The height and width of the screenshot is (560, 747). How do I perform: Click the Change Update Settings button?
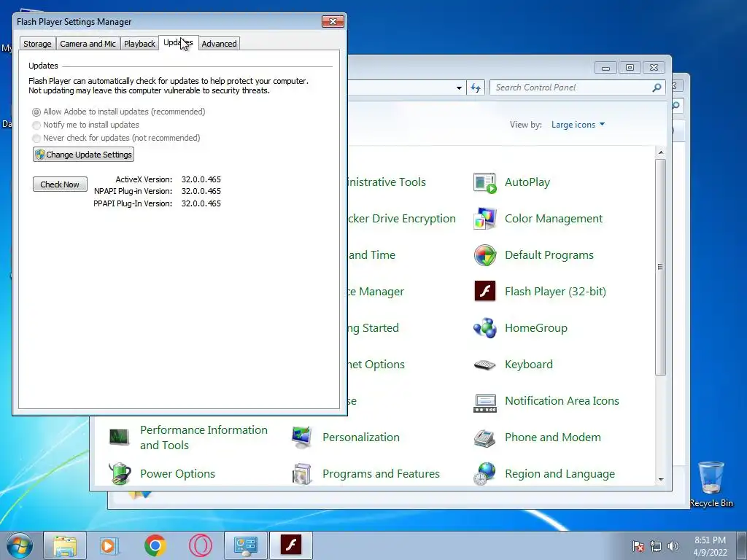pos(83,155)
